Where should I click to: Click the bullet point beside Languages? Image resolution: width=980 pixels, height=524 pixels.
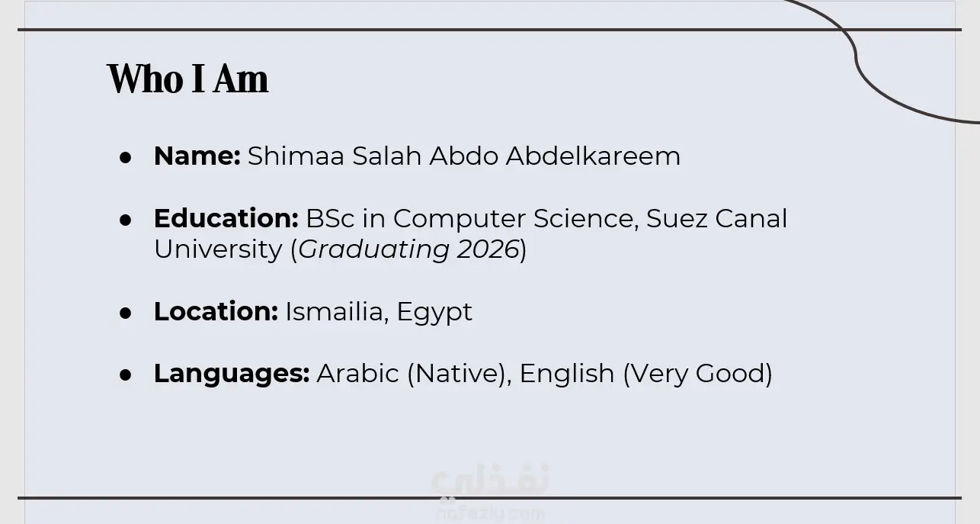(126, 374)
